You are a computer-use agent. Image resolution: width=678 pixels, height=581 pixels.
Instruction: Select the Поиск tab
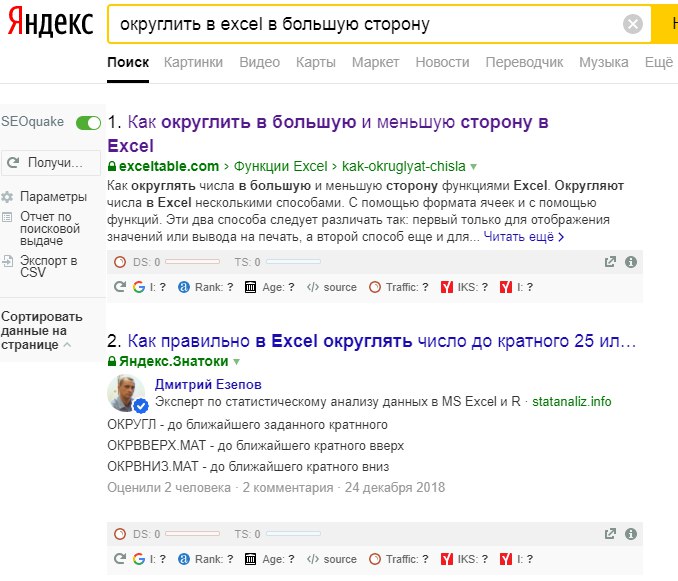coord(128,62)
